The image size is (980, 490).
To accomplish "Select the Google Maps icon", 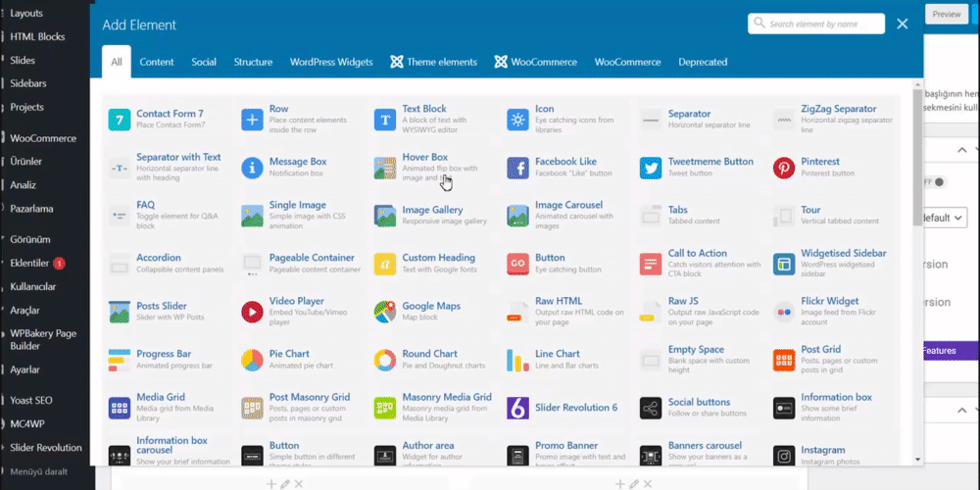I will (x=385, y=312).
